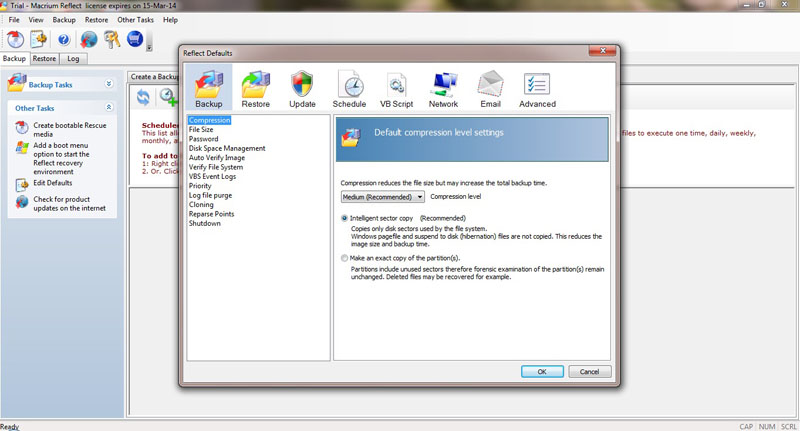Open the VB Script settings
Image resolution: width=800 pixels, height=431 pixels.
pyautogui.click(x=396, y=89)
